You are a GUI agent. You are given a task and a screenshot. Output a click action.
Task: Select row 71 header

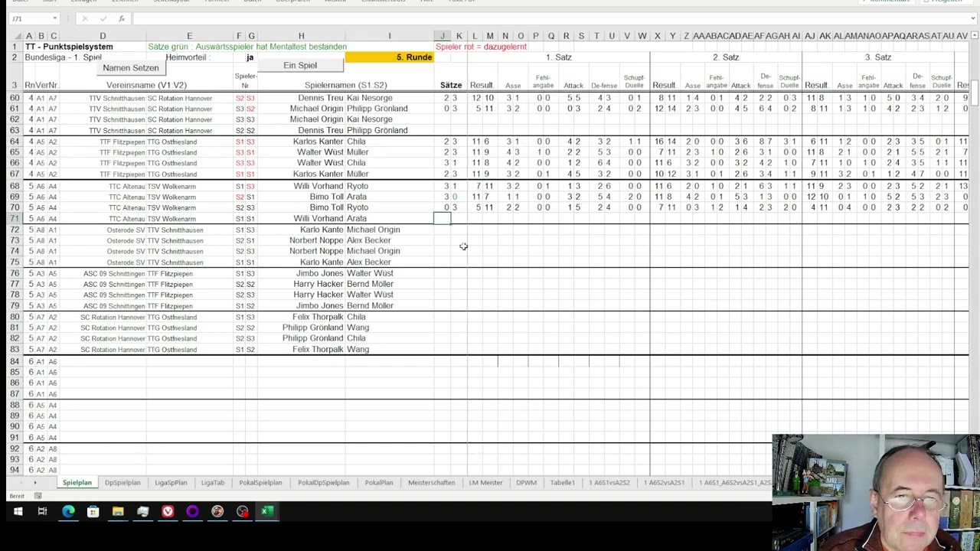[x=14, y=219]
